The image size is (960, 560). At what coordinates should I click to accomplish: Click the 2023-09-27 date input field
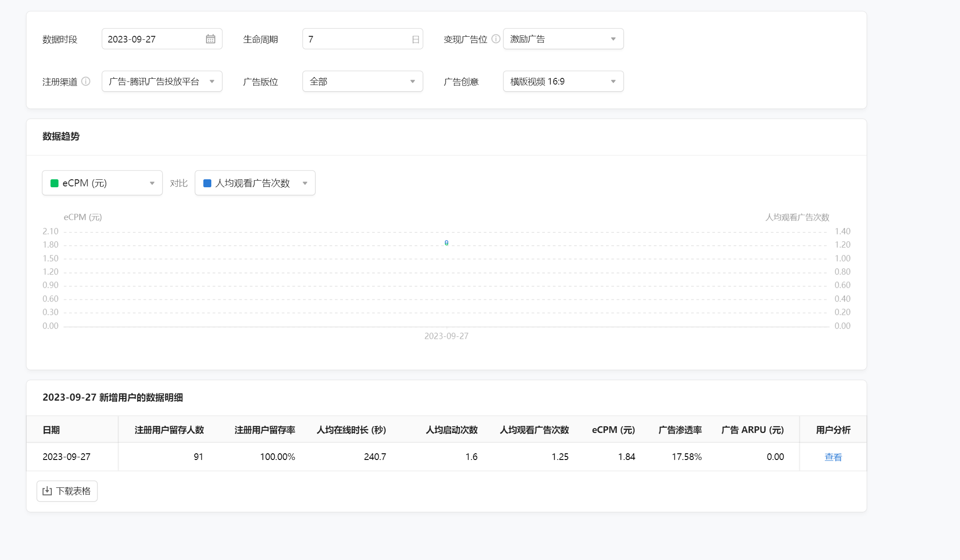(x=153, y=39)
